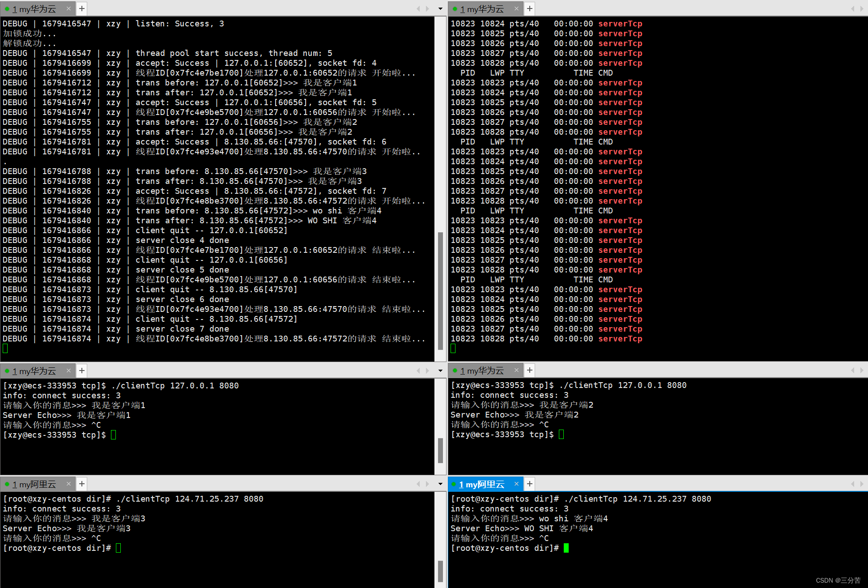The height and width of the screenshot is (588, 868).
Task: Click the '[xzy@ecs-333953 tcp]$' prompt in the 客户端2 pane
Action: click(x=502, y=435)
